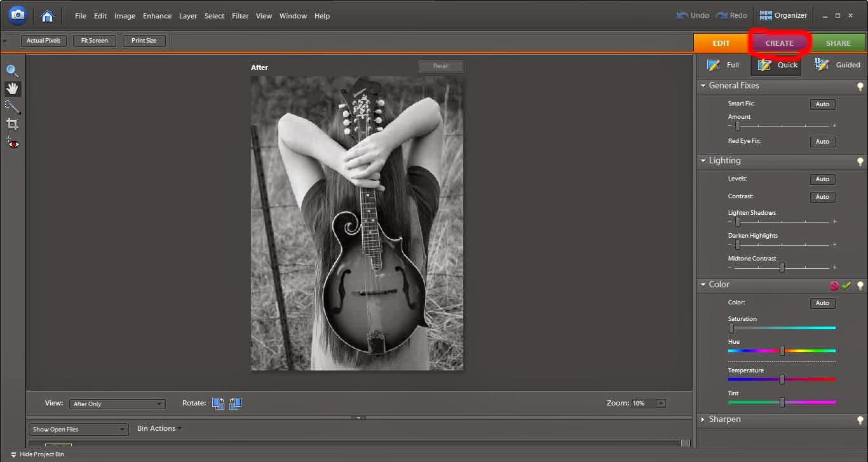The width and height of the screenshot is (868, 462).
Task: Select the Hand tool
Action: tap(12, 88)
